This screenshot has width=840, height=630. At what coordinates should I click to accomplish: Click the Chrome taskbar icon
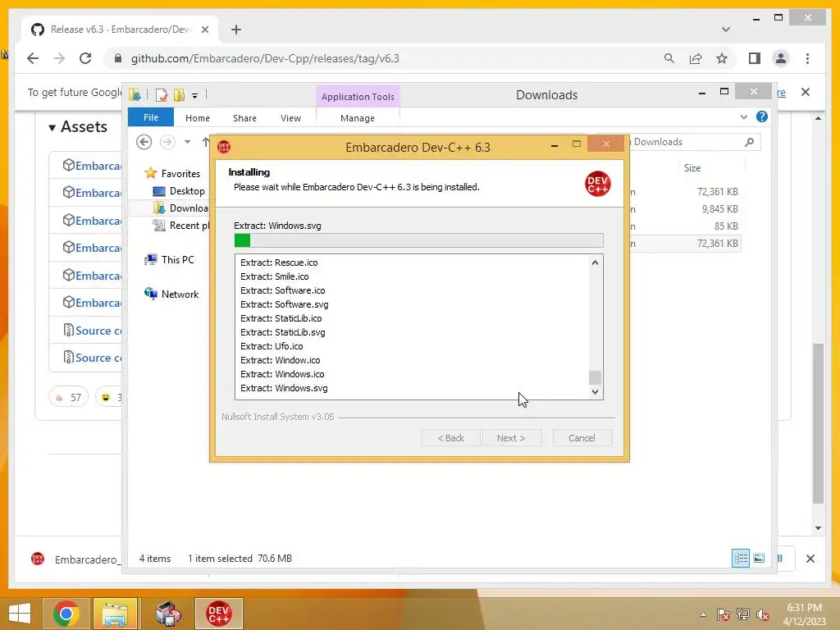pyautogui.click(x=66, y=614)
